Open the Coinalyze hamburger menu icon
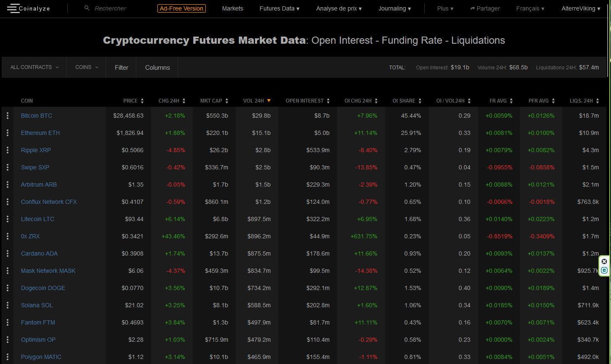Image resolution: width=611 pixels, height=364 pixels. (x=13, y=8)
